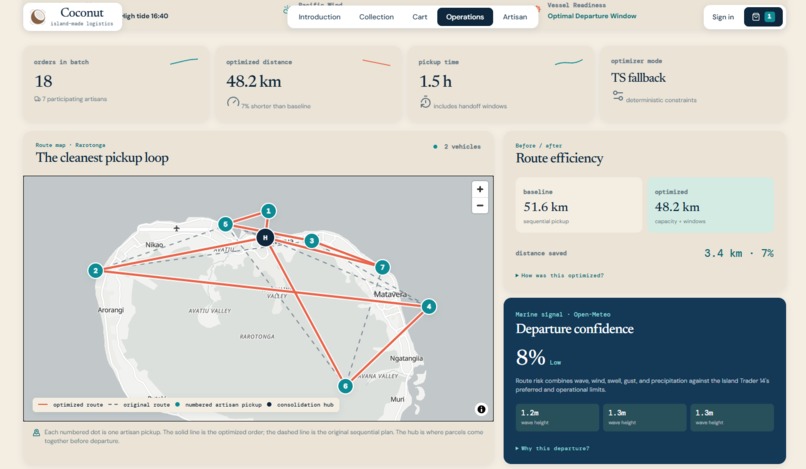
Task: Click the '8%' departure confidence value
Action: point(530,357)
